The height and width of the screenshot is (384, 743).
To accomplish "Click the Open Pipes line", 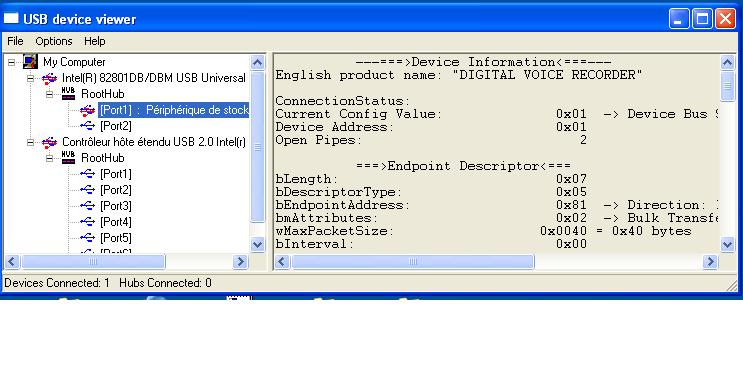I will click(431, 140).
